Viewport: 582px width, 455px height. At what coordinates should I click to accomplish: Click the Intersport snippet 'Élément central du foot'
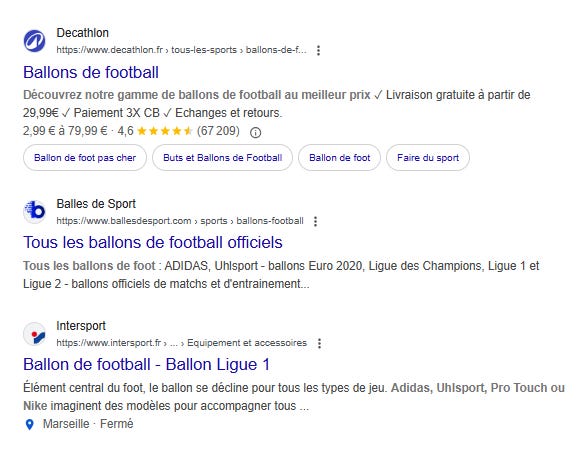294,397
